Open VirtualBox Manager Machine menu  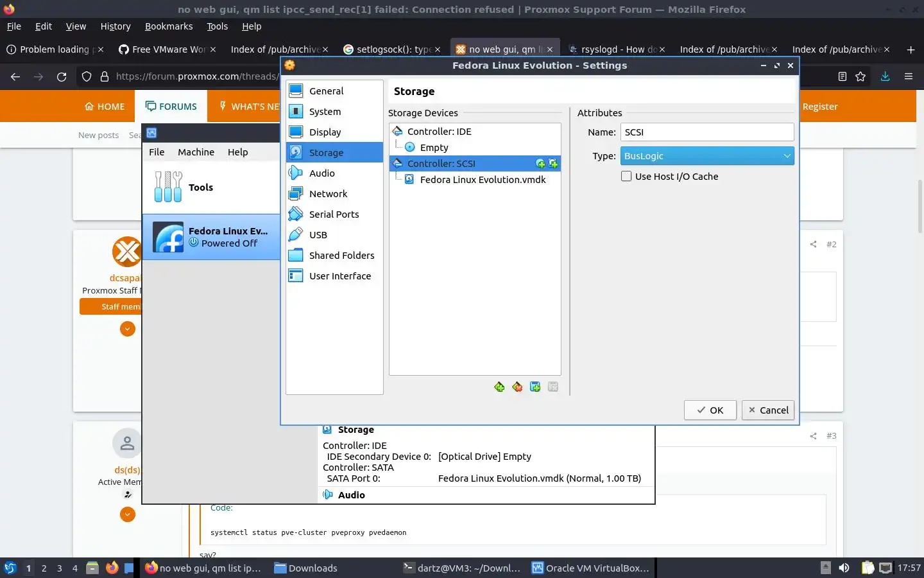[x=196, y=152]
